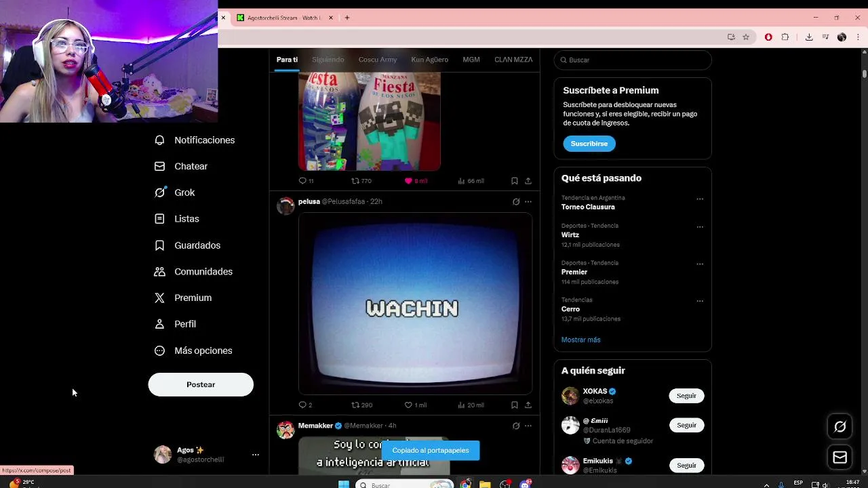Click the Suscribirse Premium button
This screenshot has width=868, height=488.
(589, 144)
